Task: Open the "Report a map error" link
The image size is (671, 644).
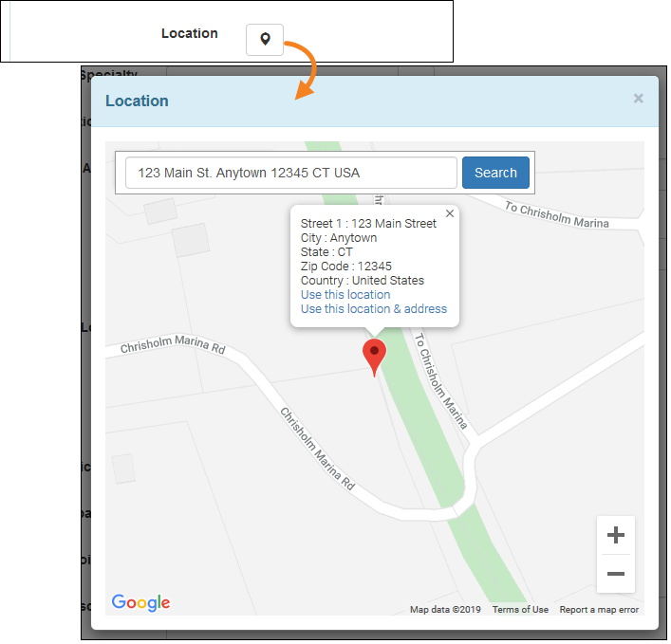Action: (x=599, y=610)
